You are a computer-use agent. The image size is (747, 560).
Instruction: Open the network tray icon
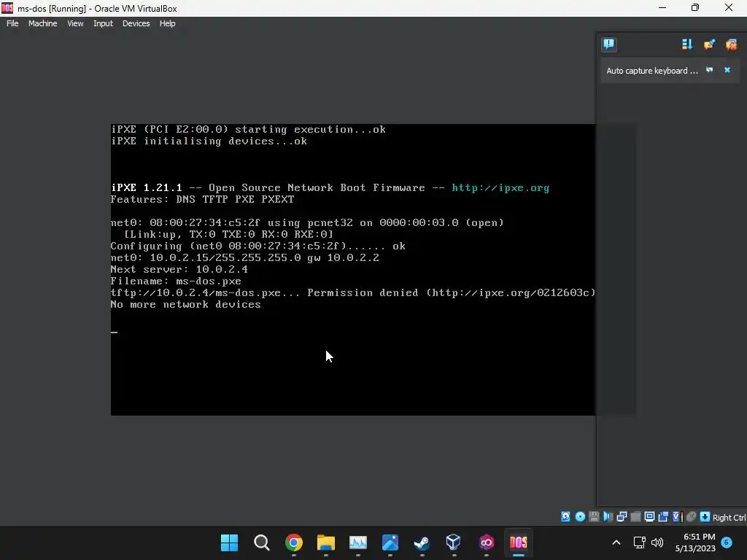[x=639, y=542]
